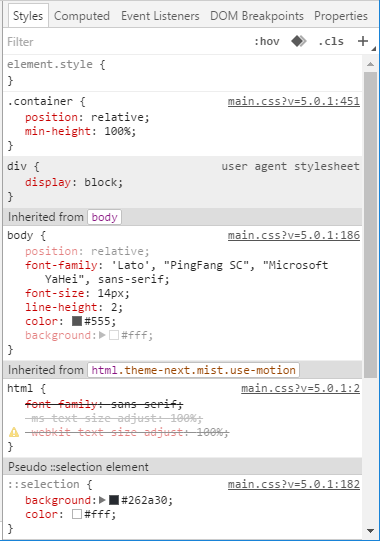Open #262a30 selection background swatch
Viewport: 380px width, 541px height.
click(x=114, y=500)
